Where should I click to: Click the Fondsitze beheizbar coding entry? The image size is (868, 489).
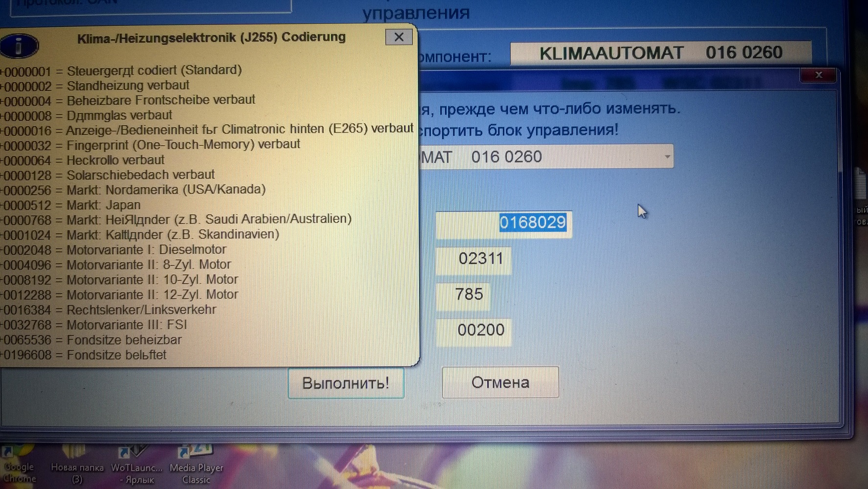coord(124,340)
